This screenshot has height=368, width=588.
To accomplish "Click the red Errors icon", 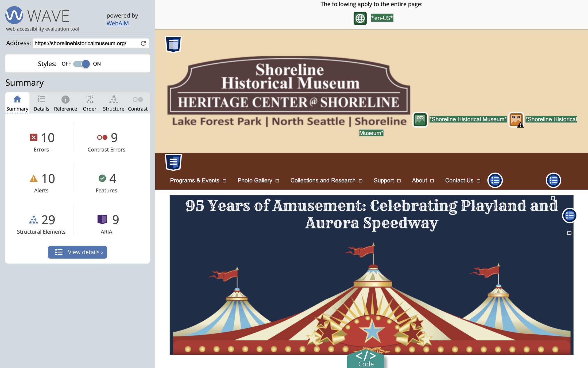I will 33,137.
